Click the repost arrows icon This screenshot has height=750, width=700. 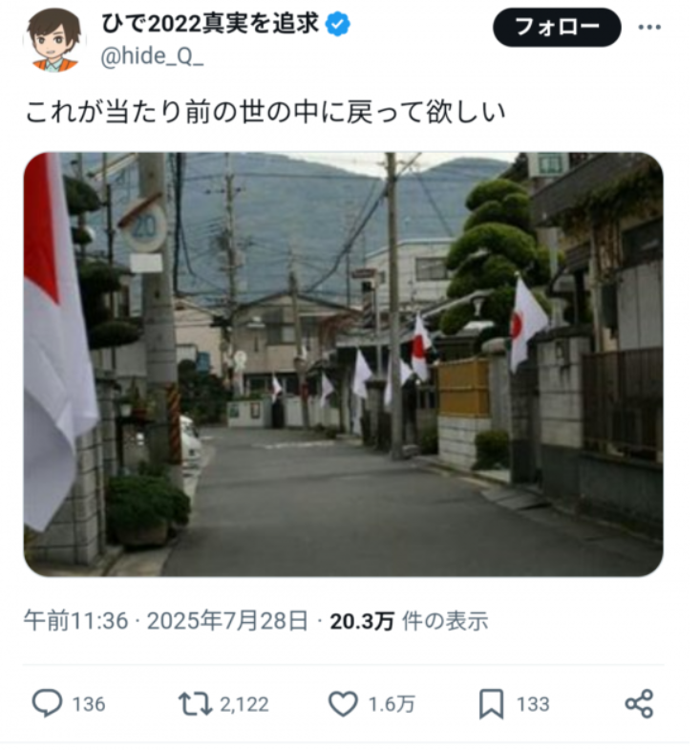click(195, 704)
